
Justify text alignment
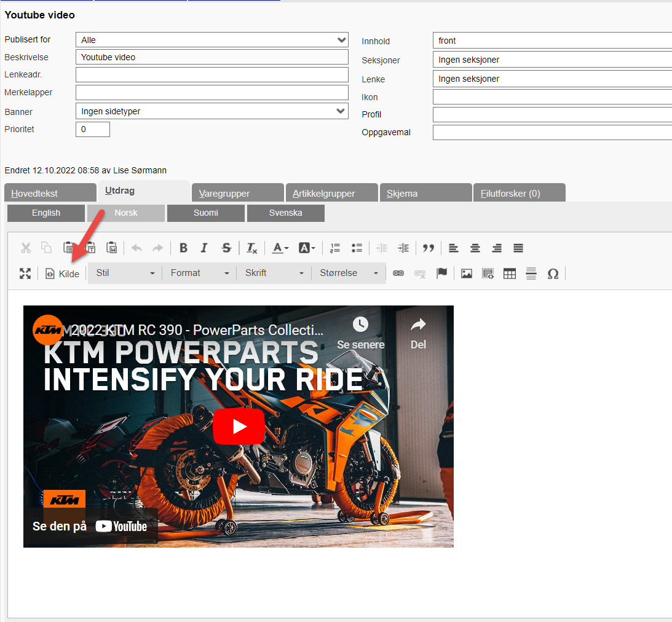click(518, 248)
